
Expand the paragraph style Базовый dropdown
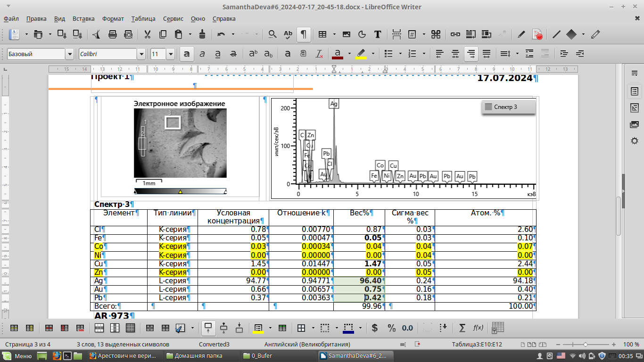pos(70,54)
